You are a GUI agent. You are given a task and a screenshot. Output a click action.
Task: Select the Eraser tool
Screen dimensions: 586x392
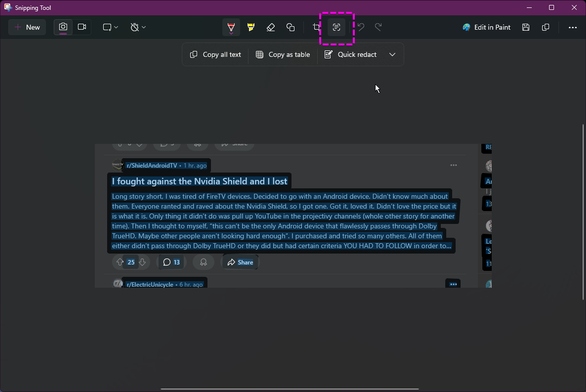tap(271, 27)
